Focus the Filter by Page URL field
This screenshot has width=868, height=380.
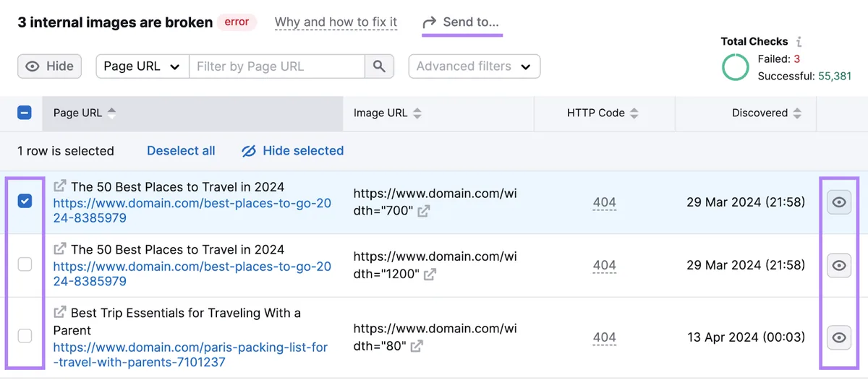click(x=277, y=66)
